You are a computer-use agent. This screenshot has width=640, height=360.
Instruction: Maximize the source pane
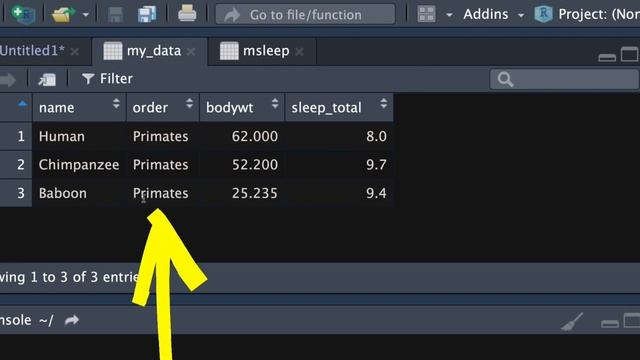(x=630, y=54)
